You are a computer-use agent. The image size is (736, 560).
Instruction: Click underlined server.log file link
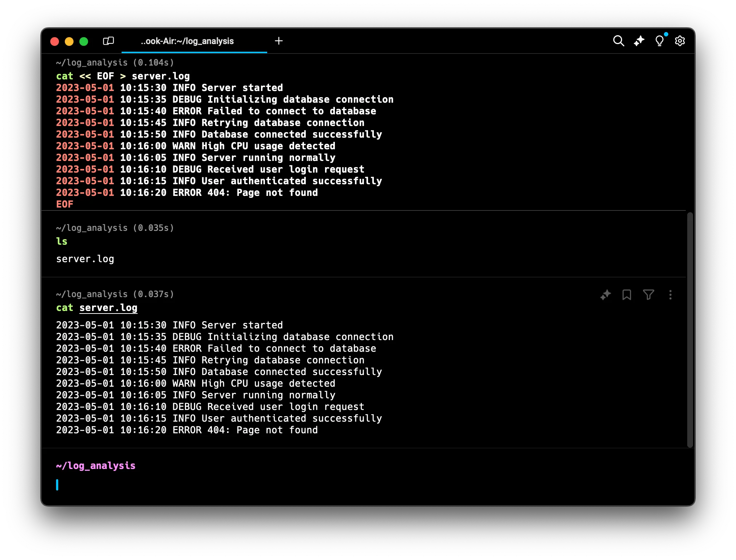point(108,308)
